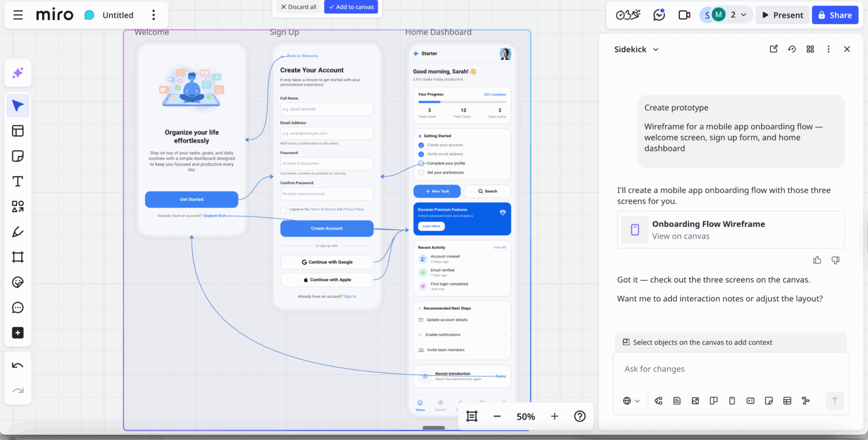Check the 'Set your preferences' radio item
The image size is (868, 440).
tap(421, 172)
